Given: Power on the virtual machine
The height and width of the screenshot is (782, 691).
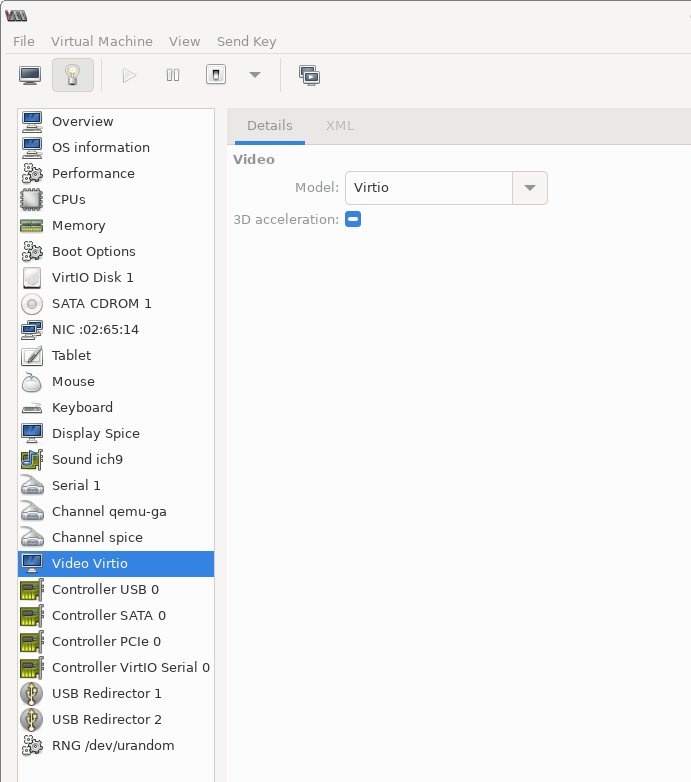Looking at the screenshot, I should [129, 75].
